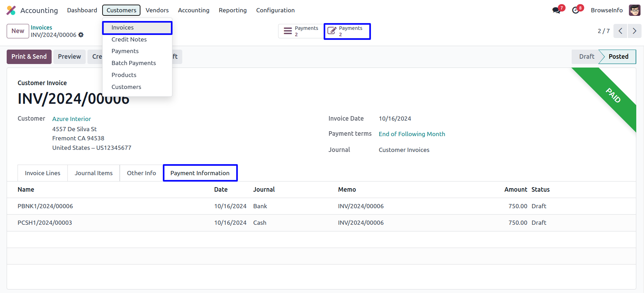
Task: Open the PBNK1/2024/00006 payment row
Action: point(45,206)
